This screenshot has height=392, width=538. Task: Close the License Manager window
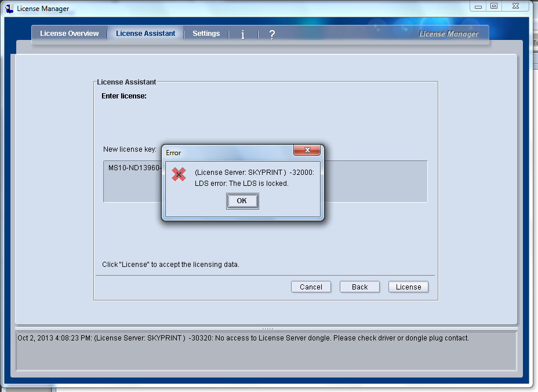tap(515, 6)
